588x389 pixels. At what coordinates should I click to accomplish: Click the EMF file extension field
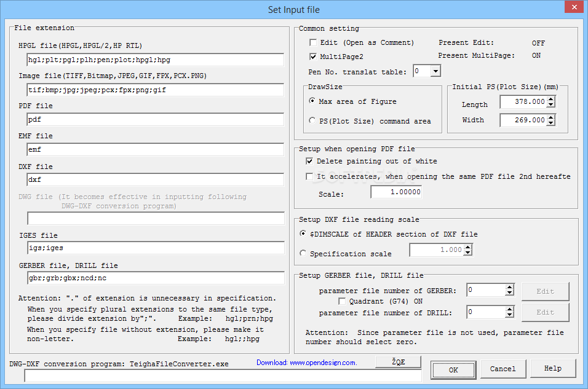click(155, 149)
